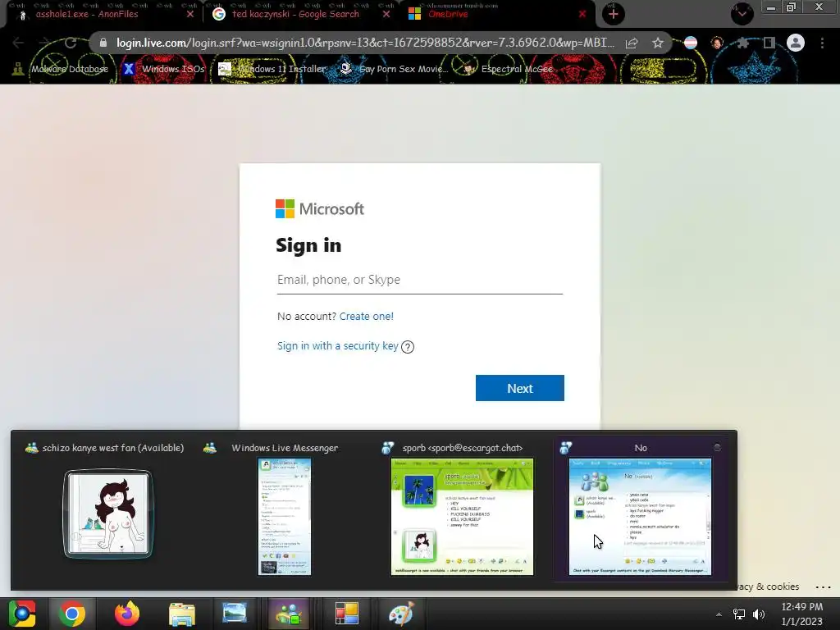
Task: Select the contact window marked (Available) preview
Action: coord(107,514)
